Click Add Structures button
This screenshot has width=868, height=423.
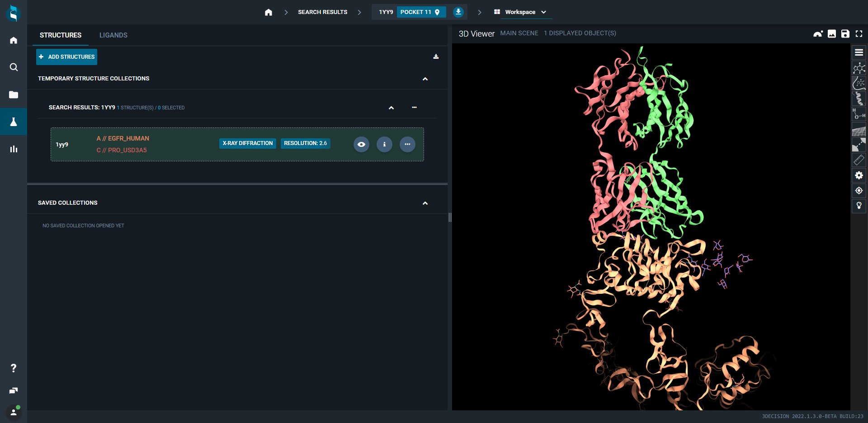66,57
